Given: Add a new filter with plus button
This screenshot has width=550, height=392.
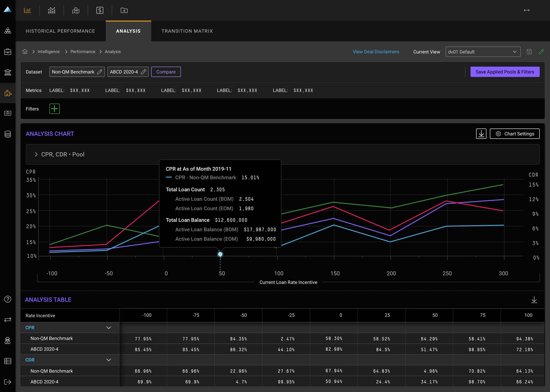Looking at the screenshot, I should tap(55, 109).
